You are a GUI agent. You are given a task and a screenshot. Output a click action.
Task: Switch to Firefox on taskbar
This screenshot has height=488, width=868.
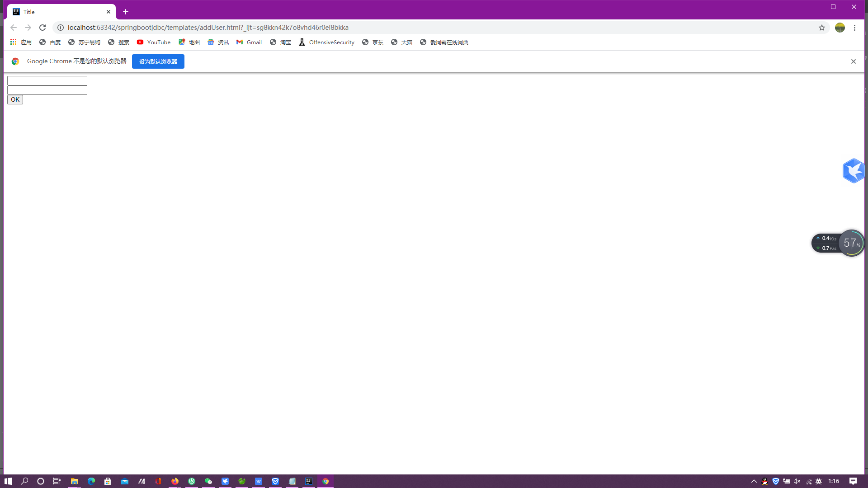175,481
